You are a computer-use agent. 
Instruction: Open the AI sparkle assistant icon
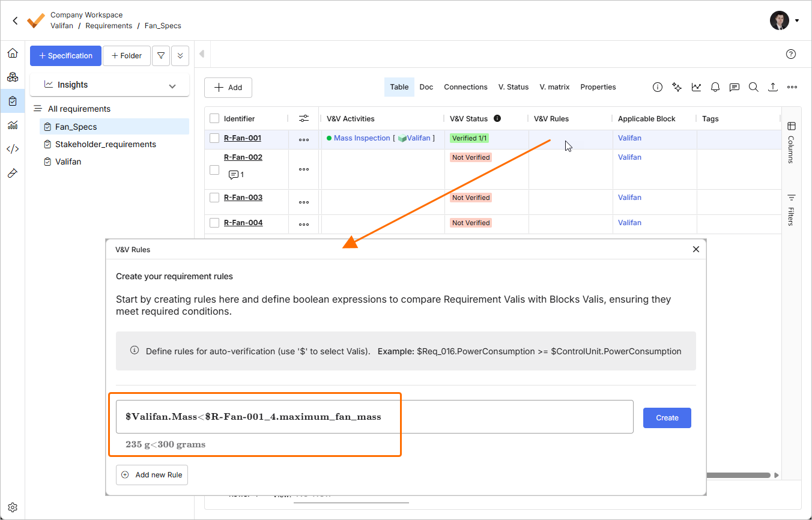click(x=677, y=87)
